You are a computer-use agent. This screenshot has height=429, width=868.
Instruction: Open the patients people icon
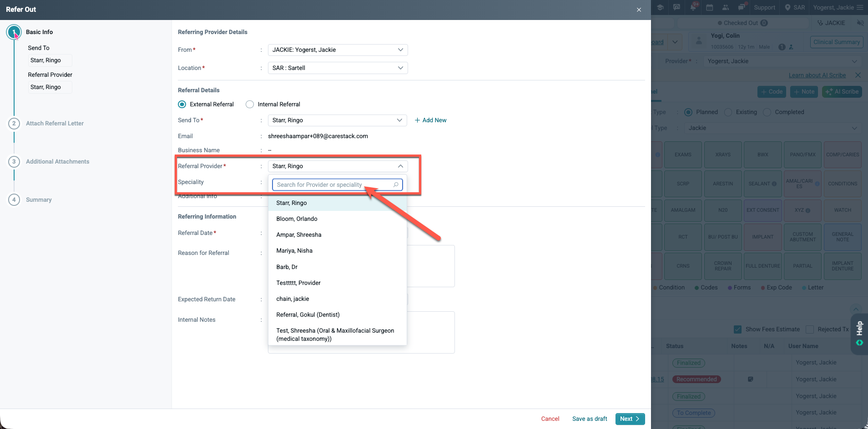click(726, 7)
